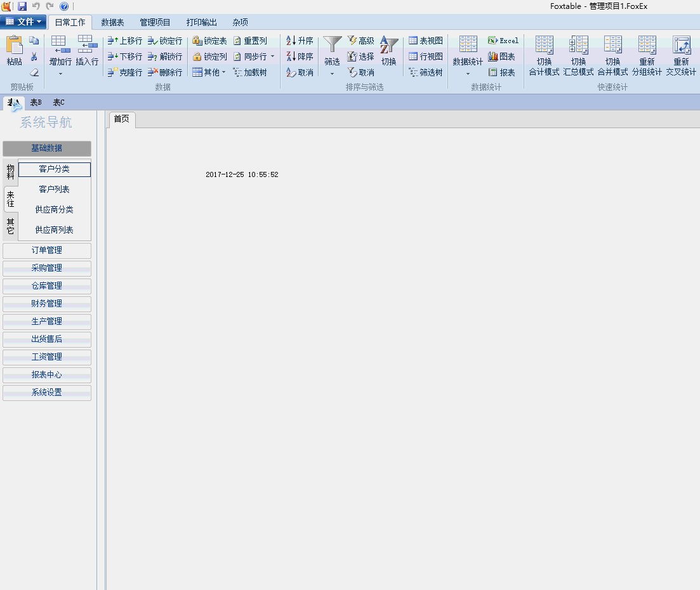Switch to the 杂项 ribbon tab
Image resolution: width=700 pixels, height=590 pixels.
point(240,22)
